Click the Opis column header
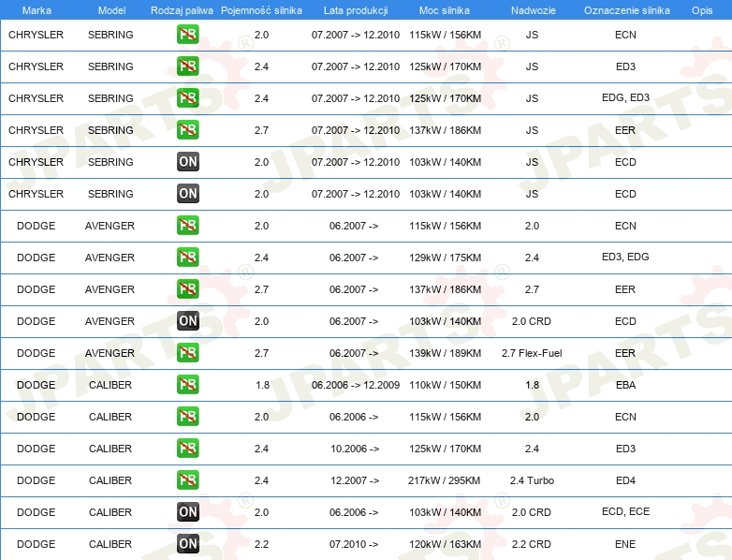This screenshot has height=560, width=732. [x=701, y=9]
